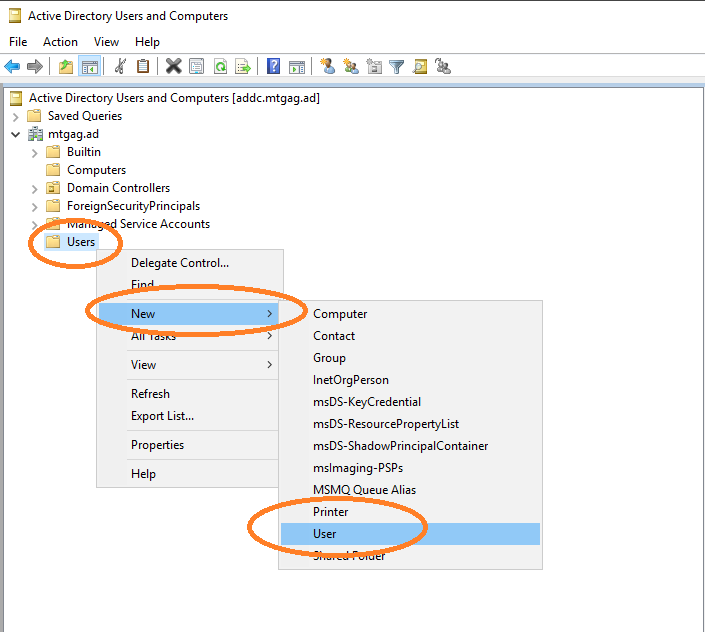Click the create new user toolbar icon

[327, 67]
